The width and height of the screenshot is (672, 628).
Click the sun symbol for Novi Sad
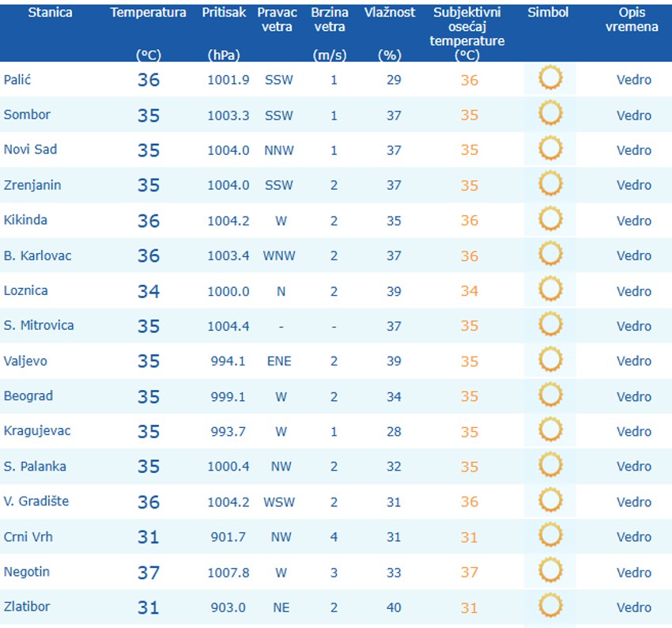coord(550,149)
